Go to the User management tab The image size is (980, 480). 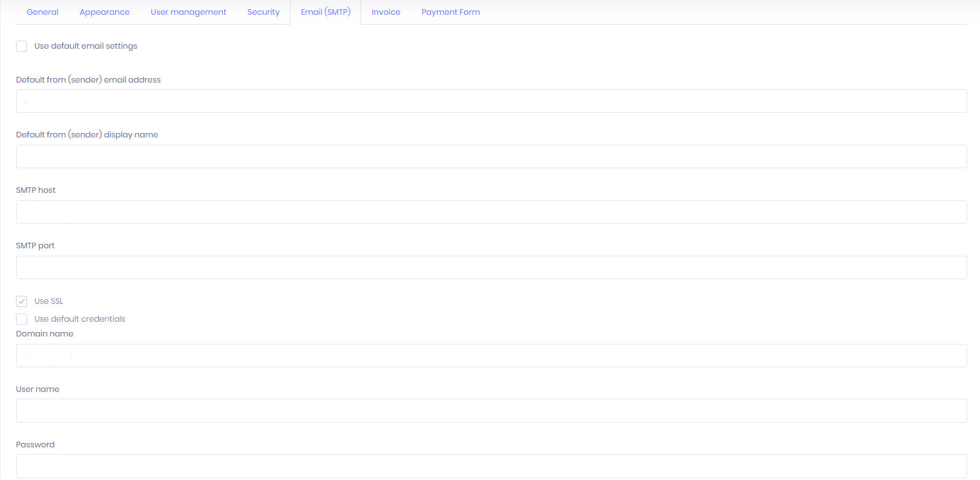[188, 12]
